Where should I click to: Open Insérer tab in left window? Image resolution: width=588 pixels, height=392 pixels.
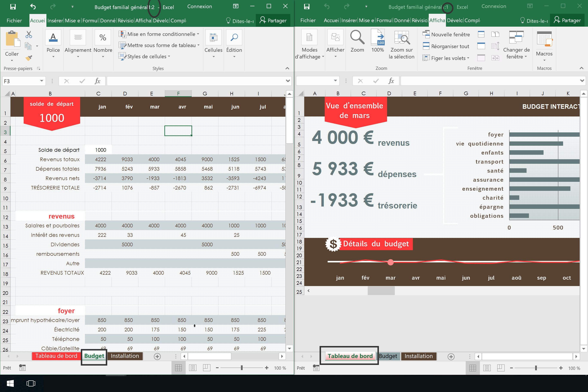(x=55, y=20)
